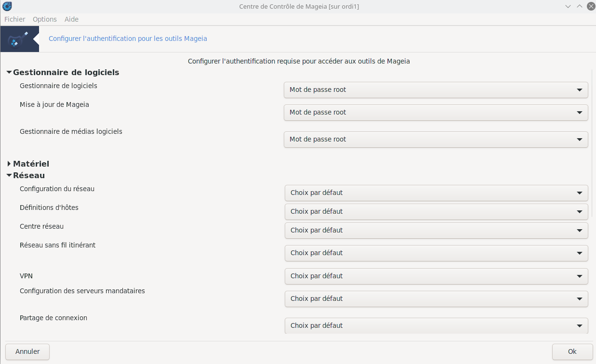
Task: Click the 'VPN' label
Action: tap(26, 276)
